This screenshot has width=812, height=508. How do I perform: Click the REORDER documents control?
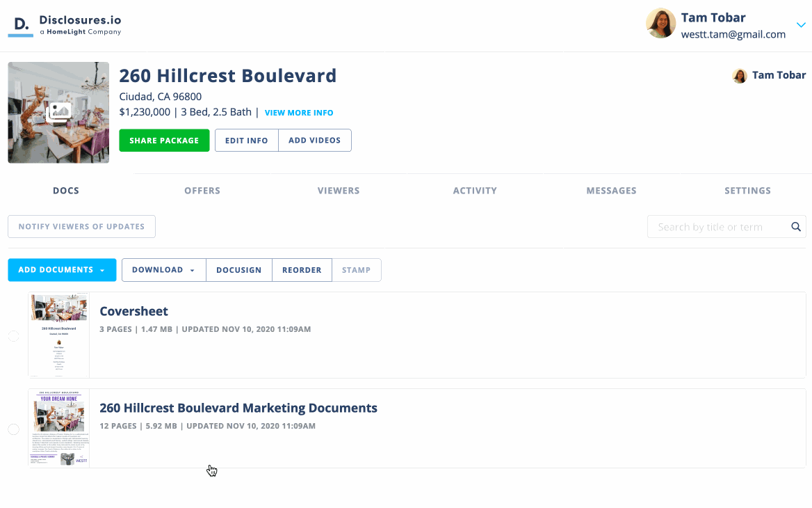(302, 270)
